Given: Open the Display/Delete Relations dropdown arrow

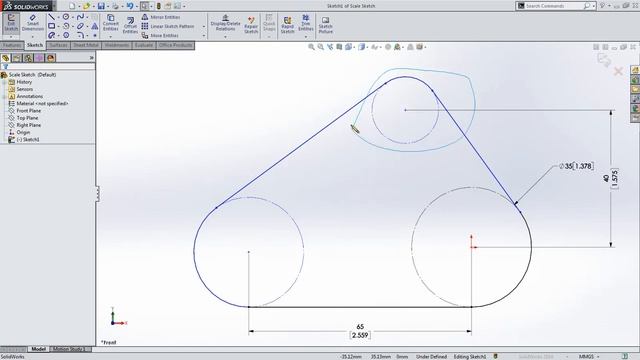Looking at the screenshot, I should 225,37.
